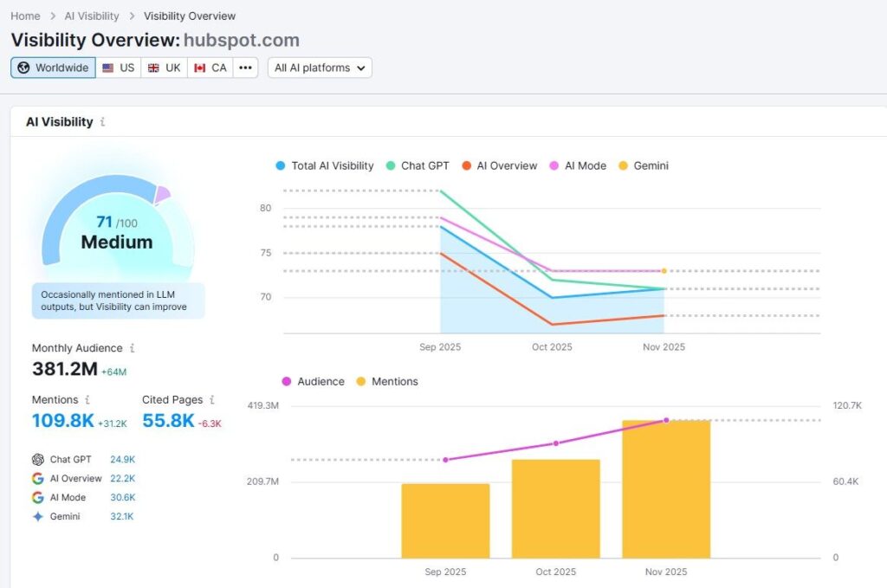The image size is (887, 588).
Task: Click the Sep 2025 audience line point
Action: pos(446,460)
